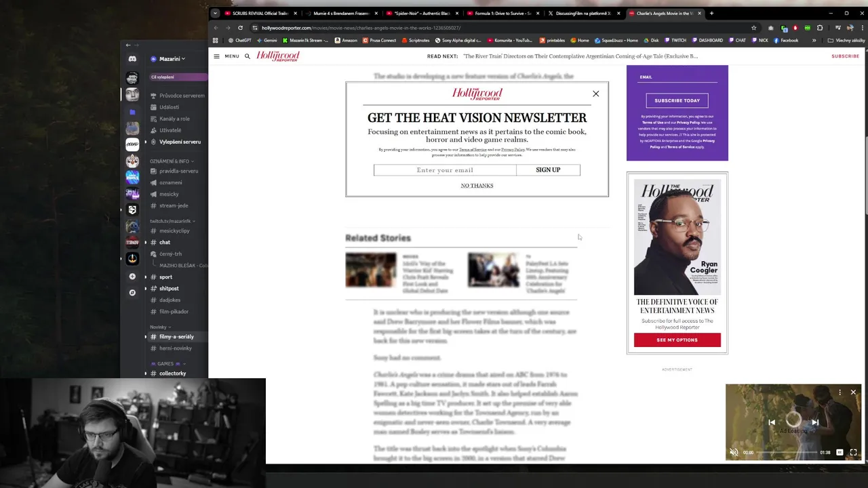Open the Scriptnotes bookmark
868x488 pixels.
416,41
